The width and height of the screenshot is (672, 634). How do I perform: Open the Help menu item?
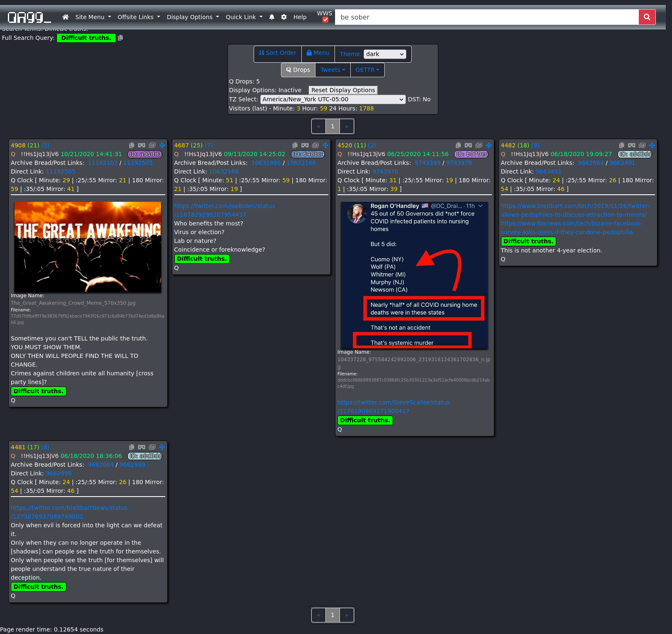click(300, 17)
